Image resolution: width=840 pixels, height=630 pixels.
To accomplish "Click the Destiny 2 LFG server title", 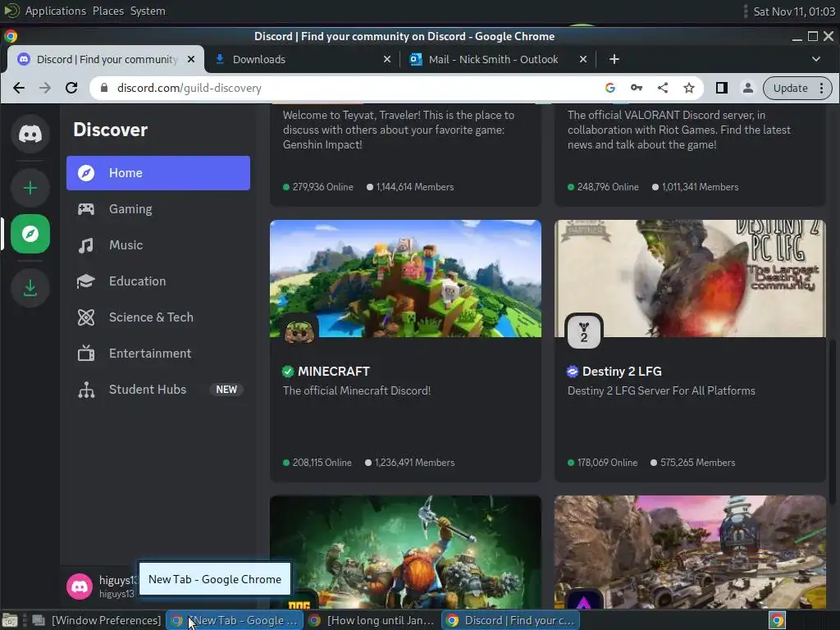I will coord(622,372).
